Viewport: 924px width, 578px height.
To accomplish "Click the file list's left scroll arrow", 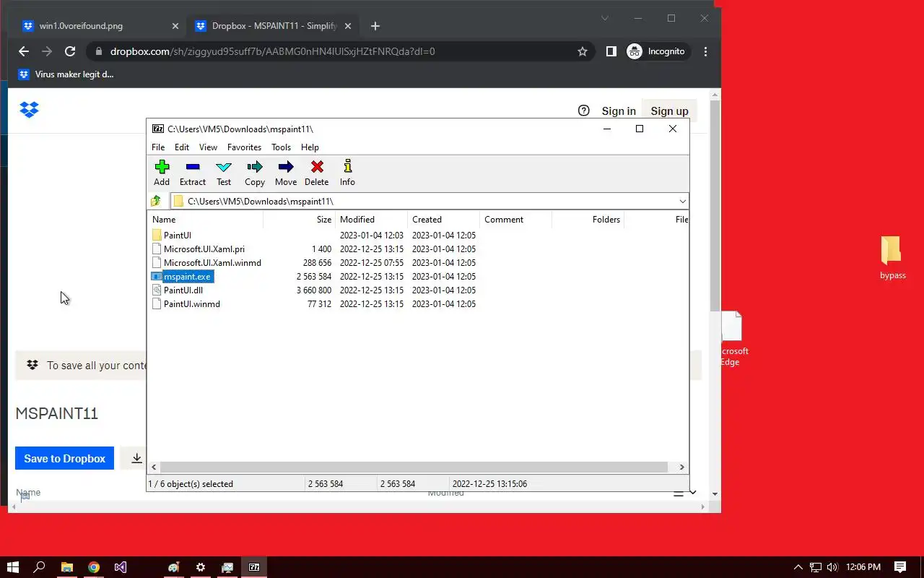I will pyautogui.click(x=154, y=467).
